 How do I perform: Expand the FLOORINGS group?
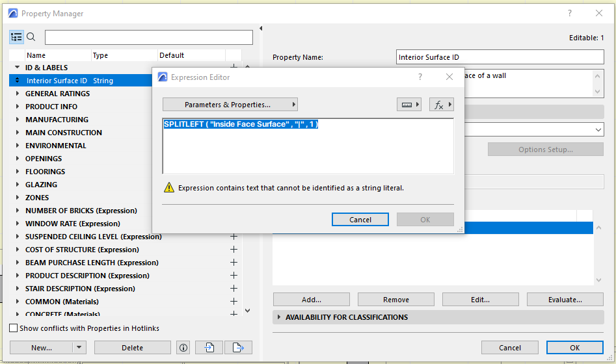point(18,171)
